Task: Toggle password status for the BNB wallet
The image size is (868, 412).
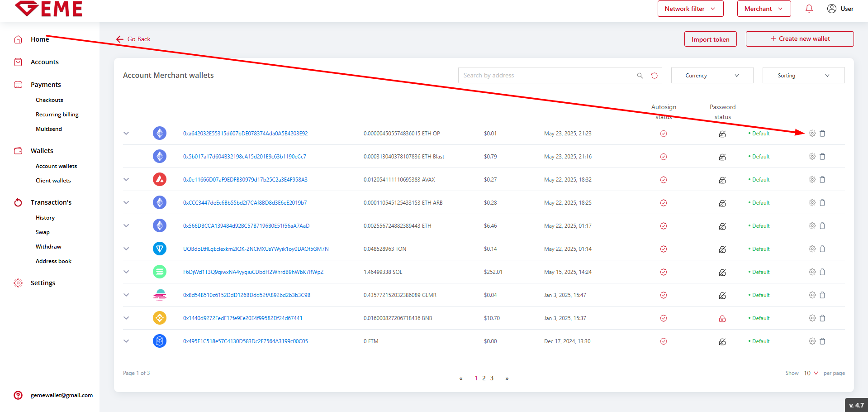Action: (722, 318)
